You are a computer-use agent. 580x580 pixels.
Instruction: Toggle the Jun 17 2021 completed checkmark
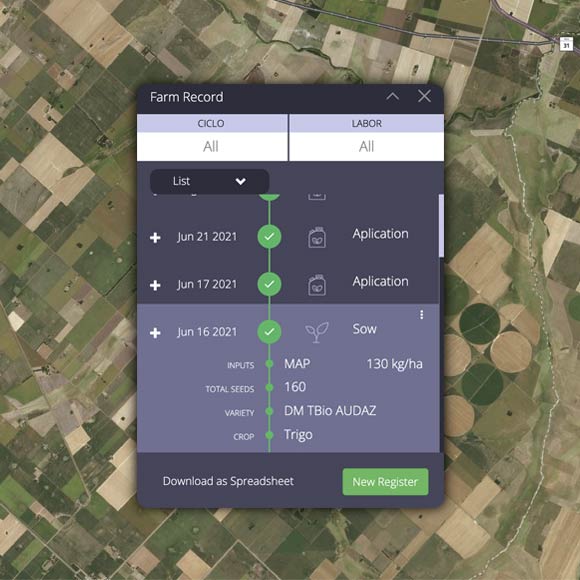click(269, 284)
